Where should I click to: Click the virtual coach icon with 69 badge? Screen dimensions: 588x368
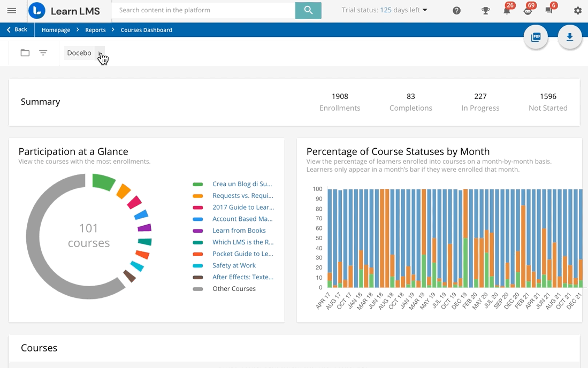(x=528, y=11)
